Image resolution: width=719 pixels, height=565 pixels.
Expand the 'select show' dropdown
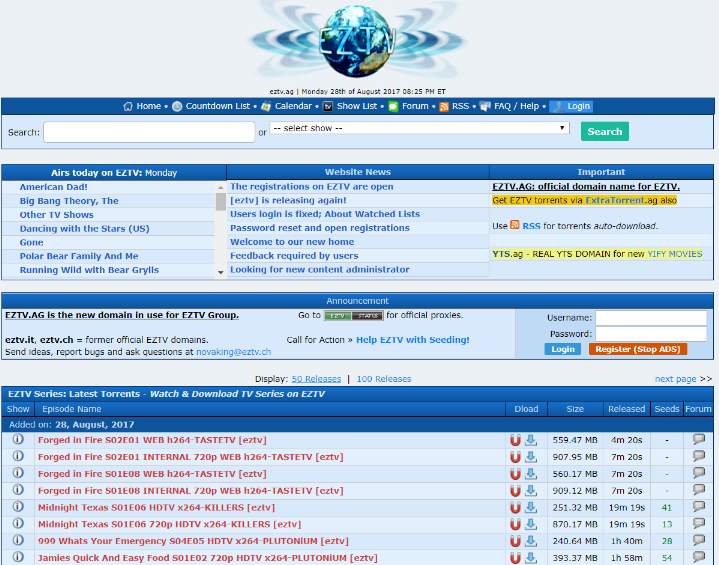420,128
